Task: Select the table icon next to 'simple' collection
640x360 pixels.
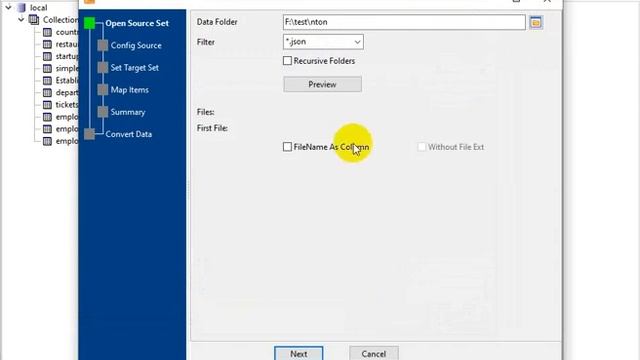Action: tap(47, 68)
